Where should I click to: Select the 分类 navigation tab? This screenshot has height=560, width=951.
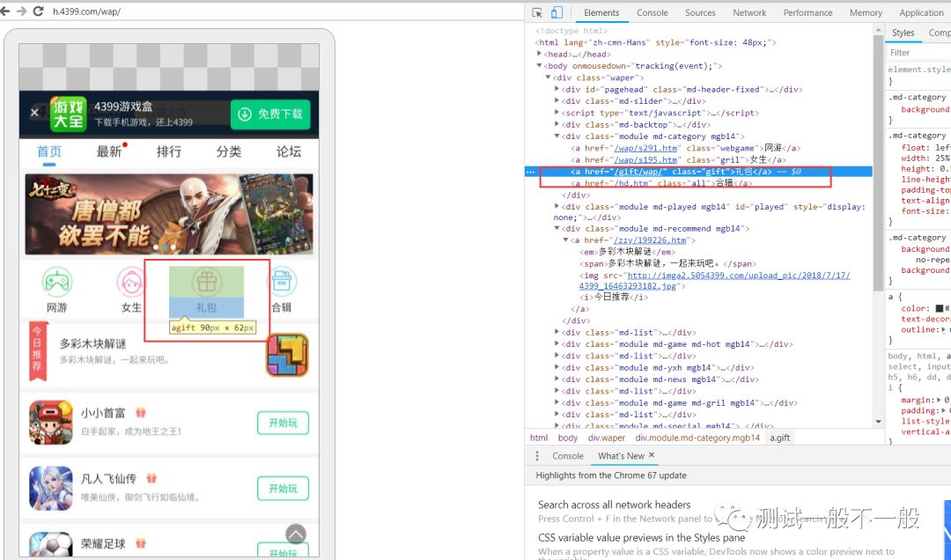tap(229, 151)
